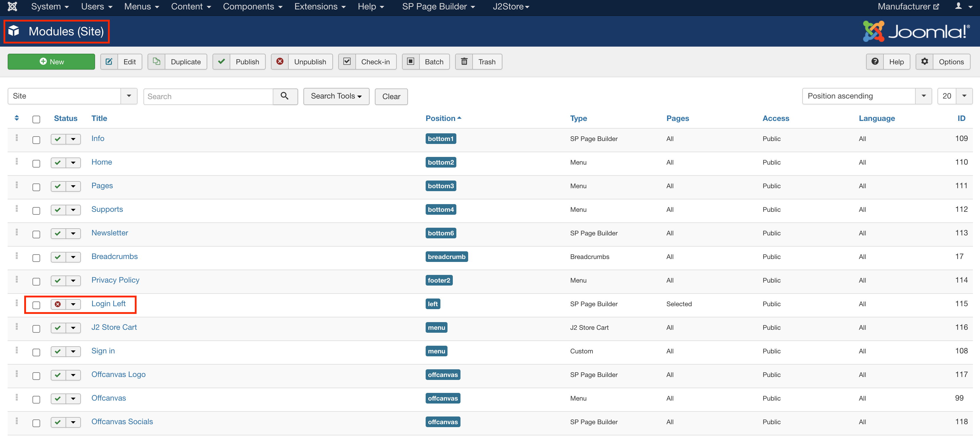Select the checkbox for Newsletter module

[x=36, y=234]
